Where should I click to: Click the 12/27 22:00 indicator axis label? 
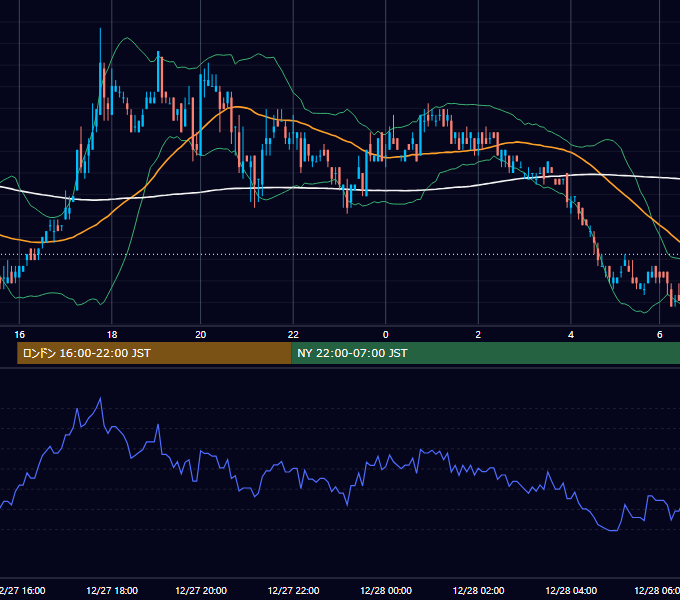(x=294, y=590)
